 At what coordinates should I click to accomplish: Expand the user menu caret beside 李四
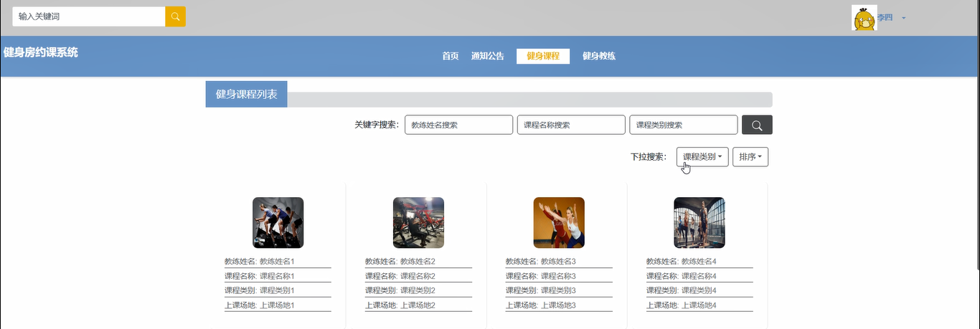point(904,18)
